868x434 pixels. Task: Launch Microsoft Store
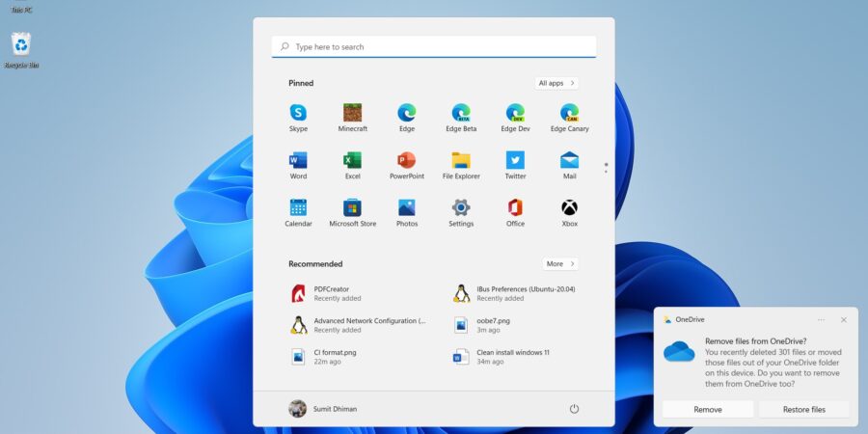pos(352,213)
